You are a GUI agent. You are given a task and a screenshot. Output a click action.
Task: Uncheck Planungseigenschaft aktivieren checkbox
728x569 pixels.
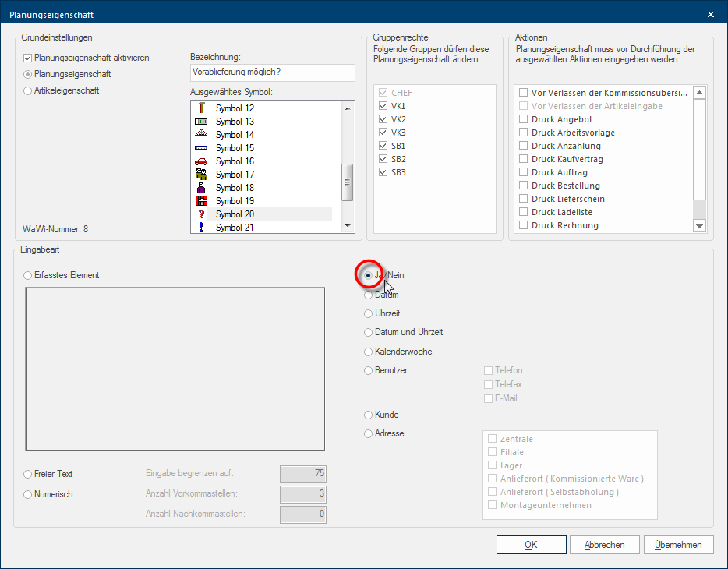tap(29, 58)
